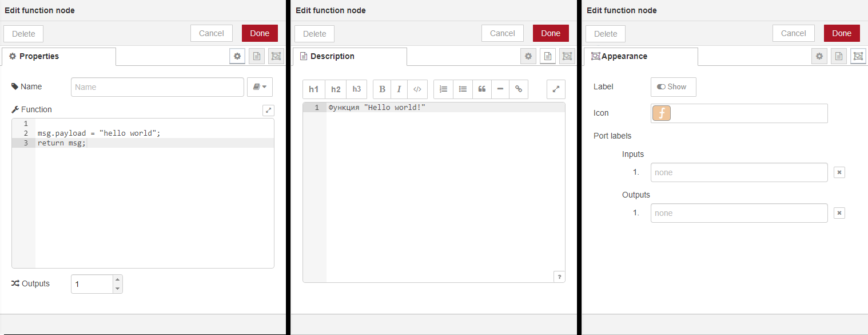The width and height of the screenshot is (868, 335).
Task: Open the Name library dropdown with book icon
Action: (x=260, y=87)
